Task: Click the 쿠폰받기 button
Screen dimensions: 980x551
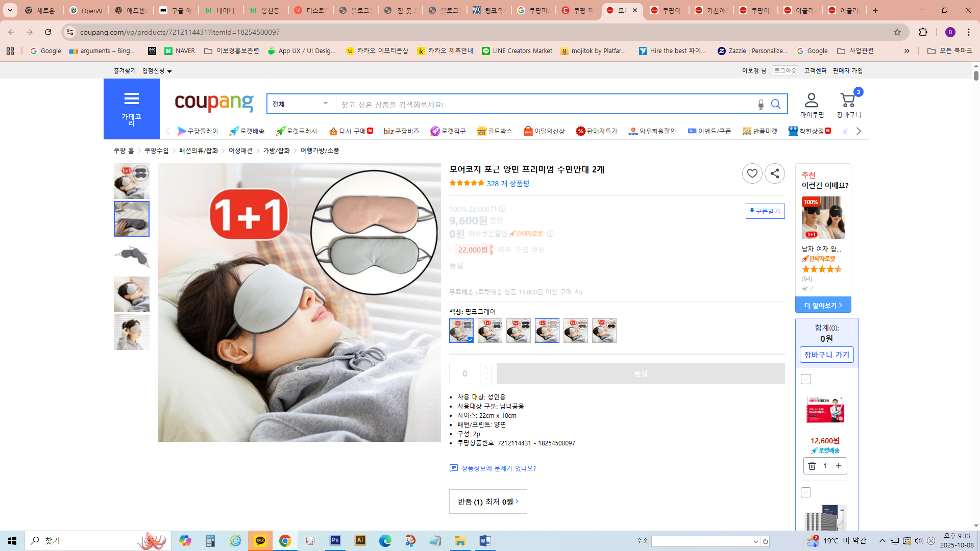Action: tap(765, 211)
